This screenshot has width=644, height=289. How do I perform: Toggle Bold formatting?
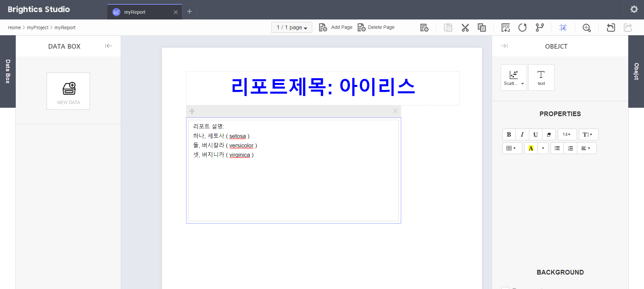pos(509,135)
